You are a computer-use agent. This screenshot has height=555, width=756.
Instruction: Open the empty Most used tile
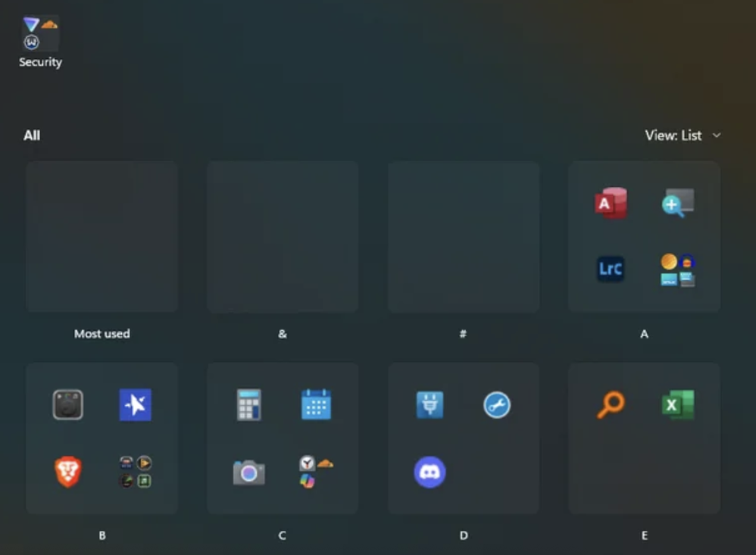pyautogui.click(x=102, y=236)
